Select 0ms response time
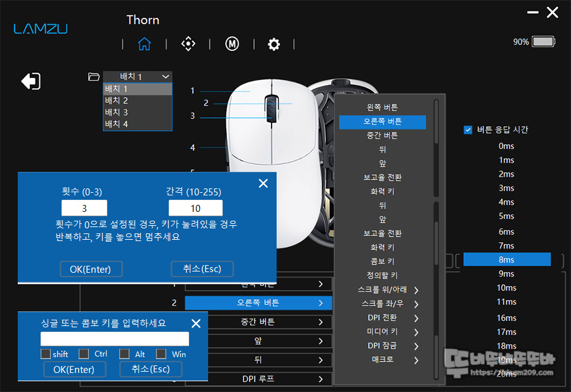Screen dimensions: 571x392 click(506, 147)
